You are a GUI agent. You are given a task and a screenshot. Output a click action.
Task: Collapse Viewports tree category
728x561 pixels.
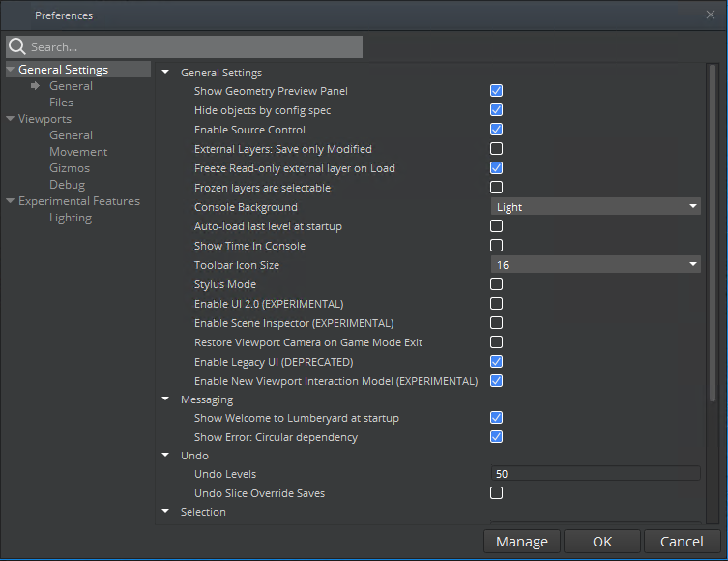tap(11, 119)
